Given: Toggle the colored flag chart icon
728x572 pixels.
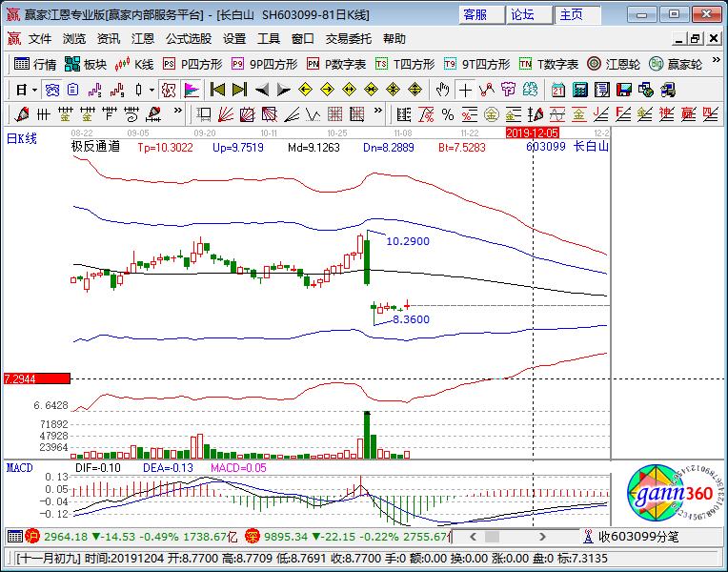Looking at the screenshot, I should point(192,90).
